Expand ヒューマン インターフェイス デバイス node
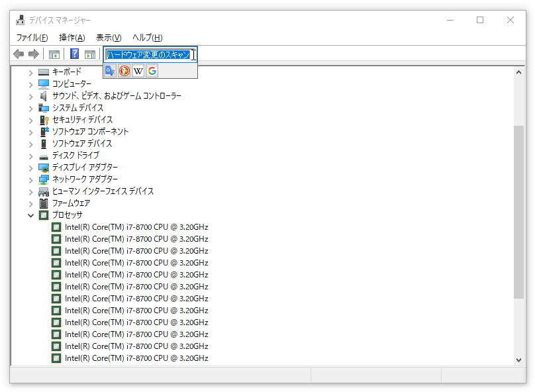 [x=30, y=192]
